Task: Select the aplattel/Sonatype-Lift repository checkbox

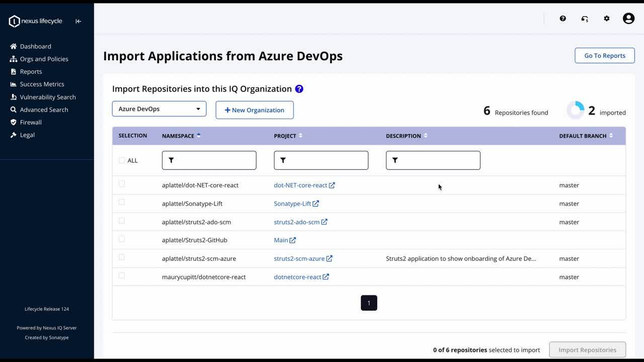Action: click(x=122, y=202)
